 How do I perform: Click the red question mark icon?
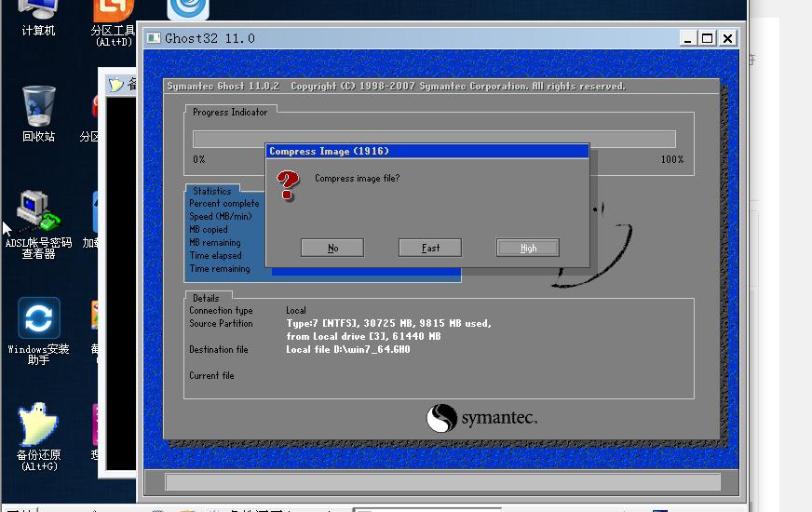[288, 185]
